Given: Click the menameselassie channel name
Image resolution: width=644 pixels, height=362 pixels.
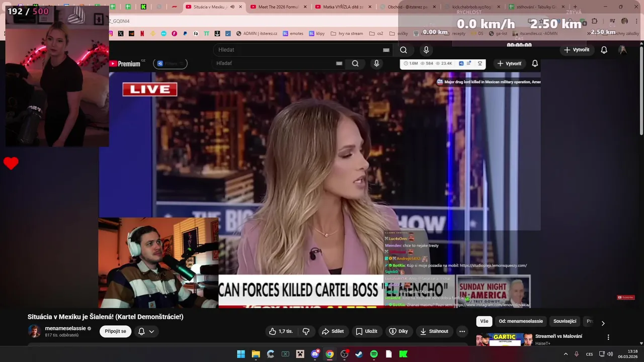Looking at the screenshot, I should (x=65, y=328).
